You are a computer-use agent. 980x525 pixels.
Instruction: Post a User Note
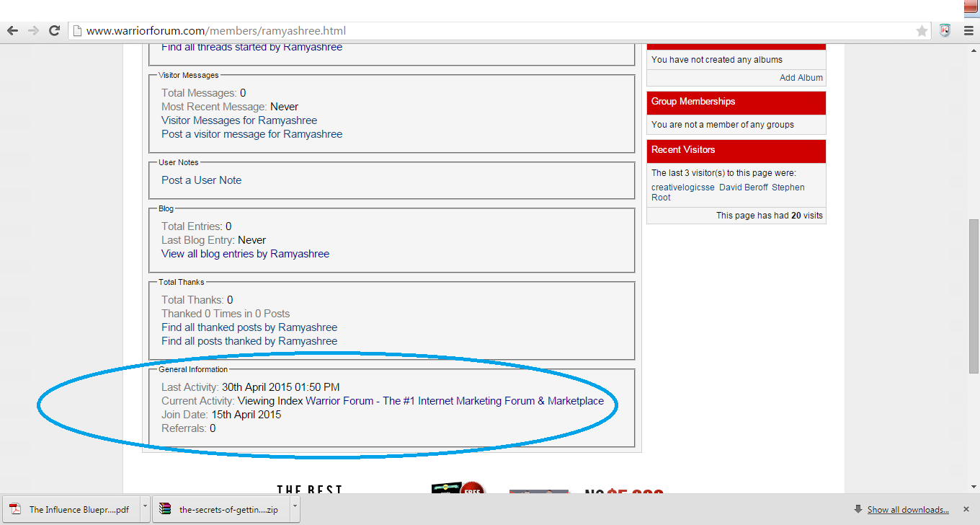click(201, 180)
